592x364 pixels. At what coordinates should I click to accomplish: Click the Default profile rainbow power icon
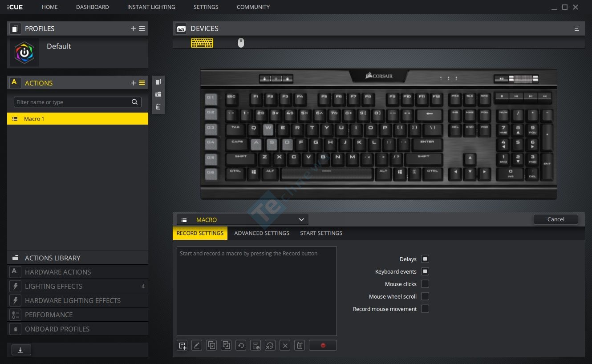point(24,53)
